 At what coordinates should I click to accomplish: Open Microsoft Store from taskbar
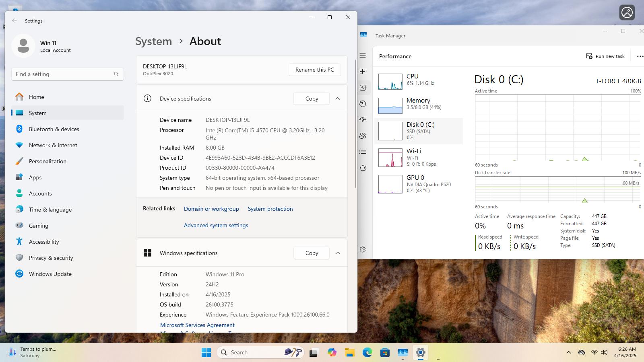pos(385,352)
